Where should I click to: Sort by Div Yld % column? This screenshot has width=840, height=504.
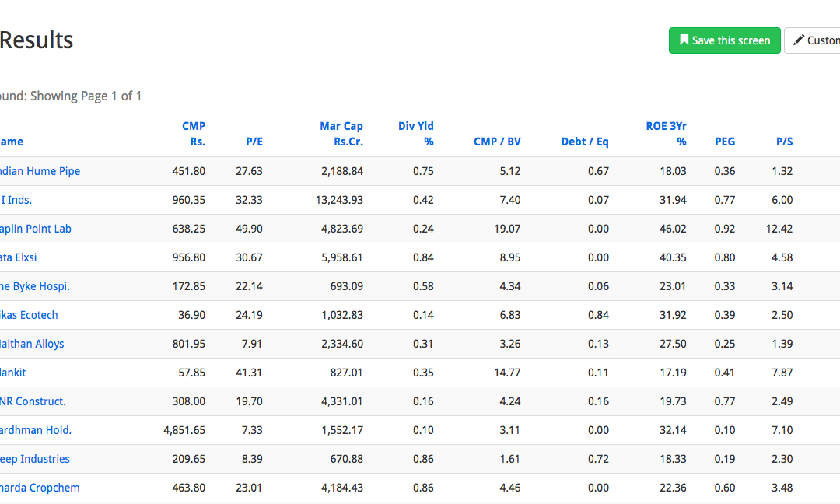pos(415,134)
